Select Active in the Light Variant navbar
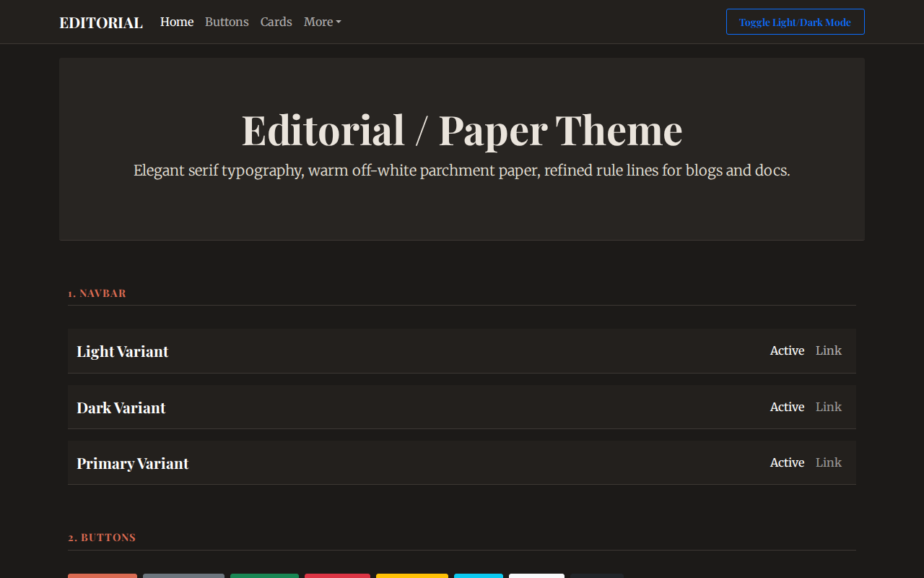This screenshot has height=578, width=924. pos(787,350)
